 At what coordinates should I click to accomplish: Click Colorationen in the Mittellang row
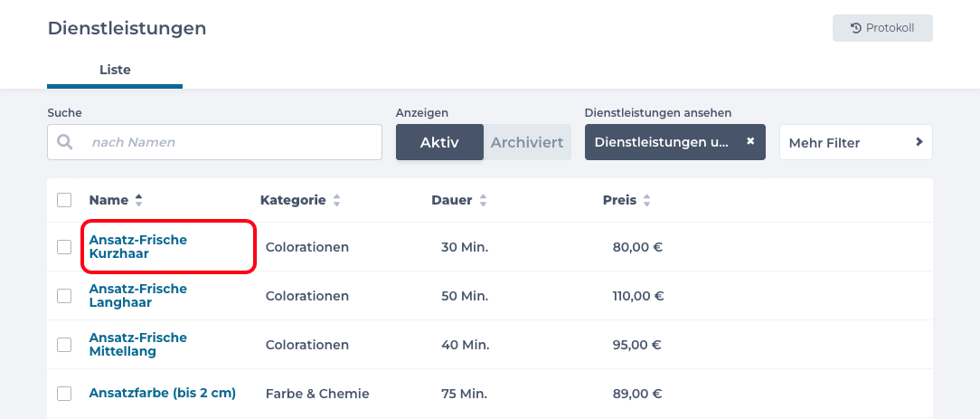(306, 345)
